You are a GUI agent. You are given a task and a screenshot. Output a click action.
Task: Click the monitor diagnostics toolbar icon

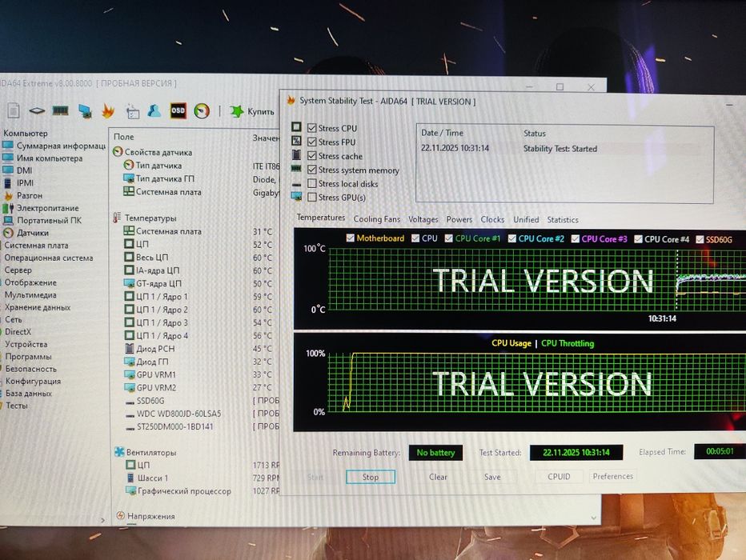(x=85, y=111)
